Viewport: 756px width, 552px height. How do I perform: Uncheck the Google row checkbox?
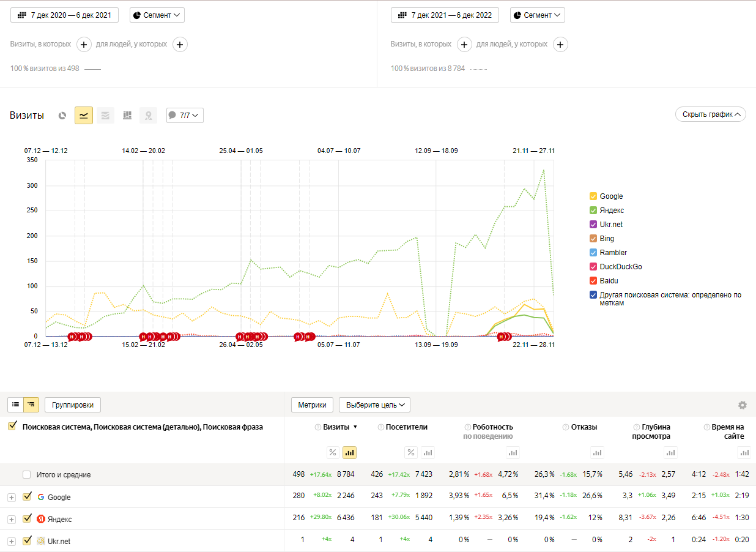27,497
